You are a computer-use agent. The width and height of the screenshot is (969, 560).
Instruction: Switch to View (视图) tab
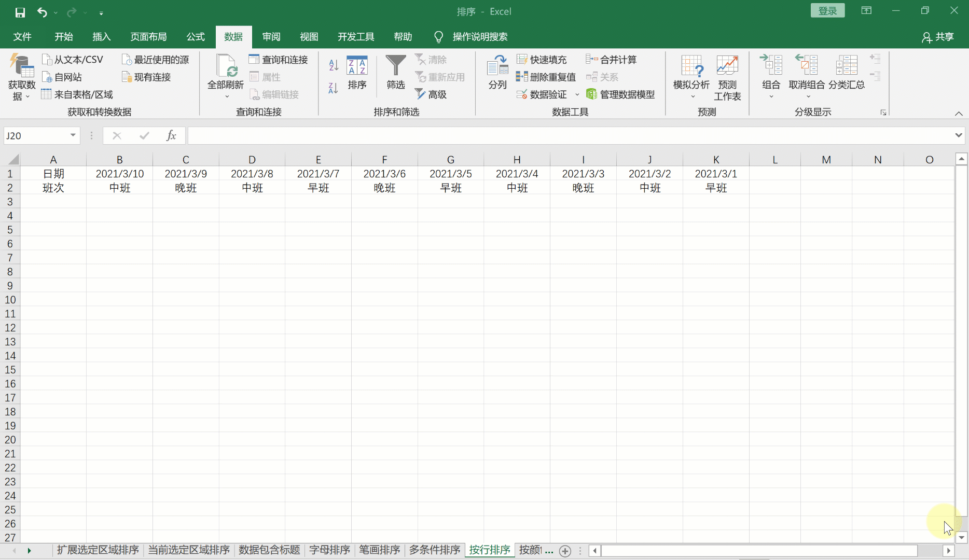pyautogui.click(x=309, y=37)
